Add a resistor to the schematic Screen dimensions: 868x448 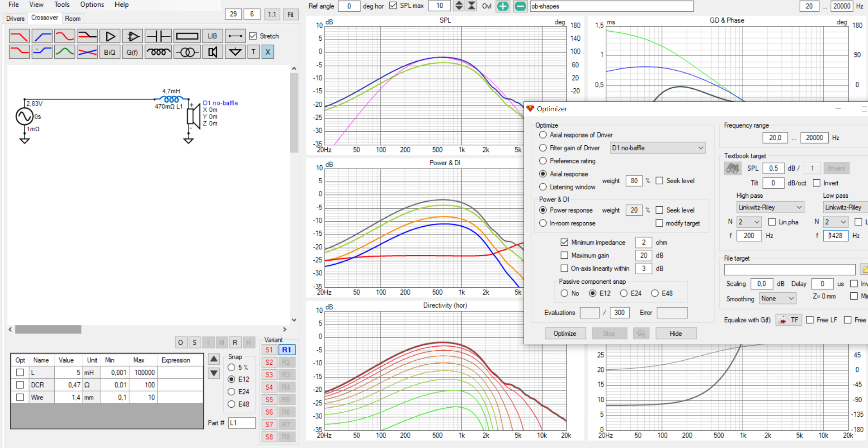point(187,36)
